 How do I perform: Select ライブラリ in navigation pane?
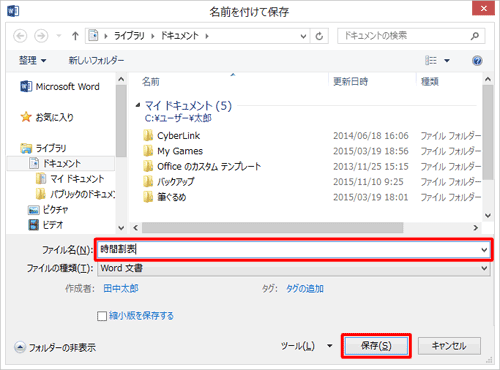[43, 148]
